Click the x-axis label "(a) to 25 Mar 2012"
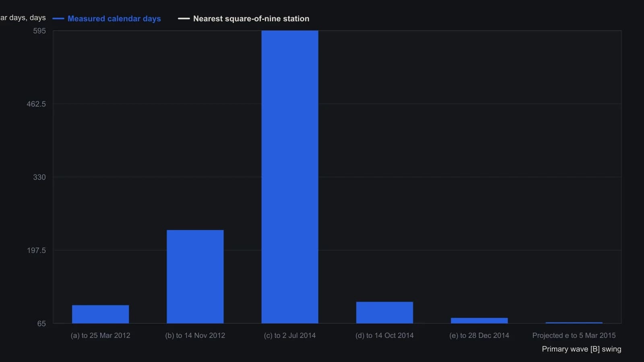Viewport: 644px width, 362px height. click(x=101, y=335)
